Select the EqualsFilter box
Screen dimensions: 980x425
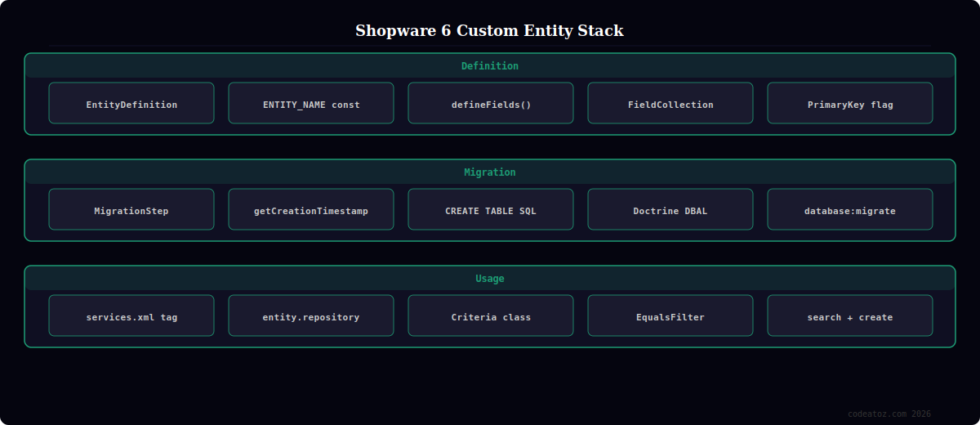pos(670,315)
